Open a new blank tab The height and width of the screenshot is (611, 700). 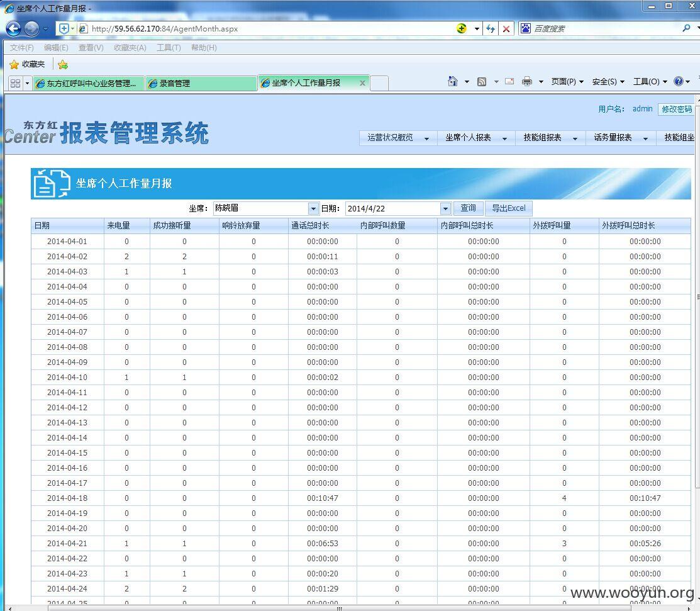tap(379, 84)
